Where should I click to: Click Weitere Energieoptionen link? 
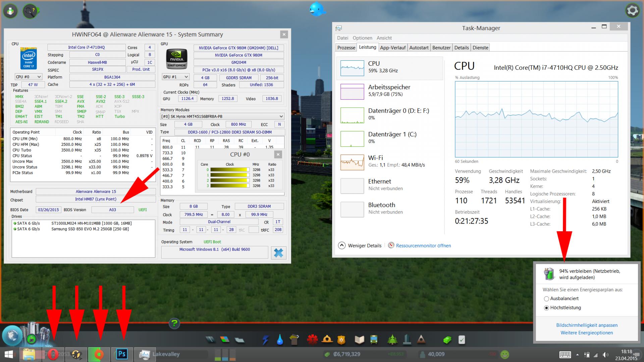587,333
